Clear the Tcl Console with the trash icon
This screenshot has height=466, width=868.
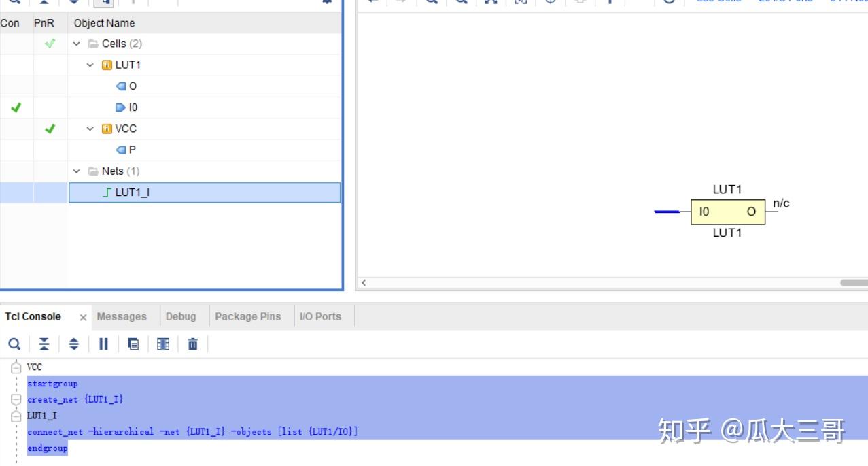(x=193, y=344)
